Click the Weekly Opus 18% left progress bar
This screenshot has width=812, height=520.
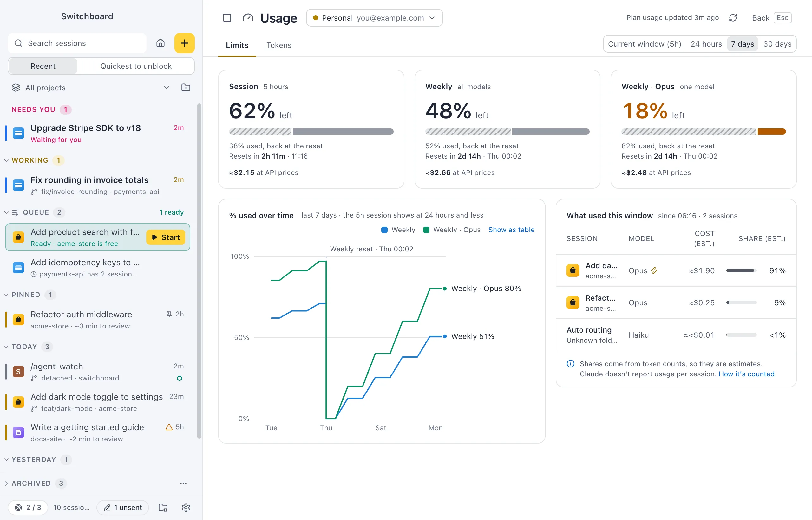704,132
